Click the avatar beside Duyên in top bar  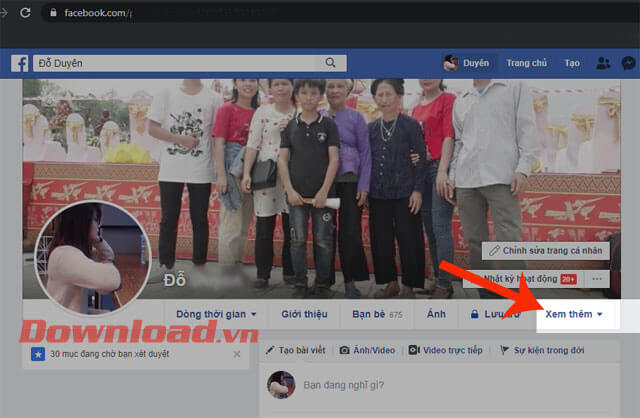[x=451, y=63]
